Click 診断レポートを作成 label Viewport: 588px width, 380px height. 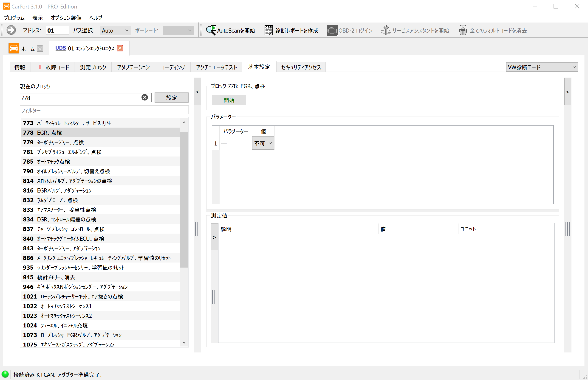click(297, 30)
